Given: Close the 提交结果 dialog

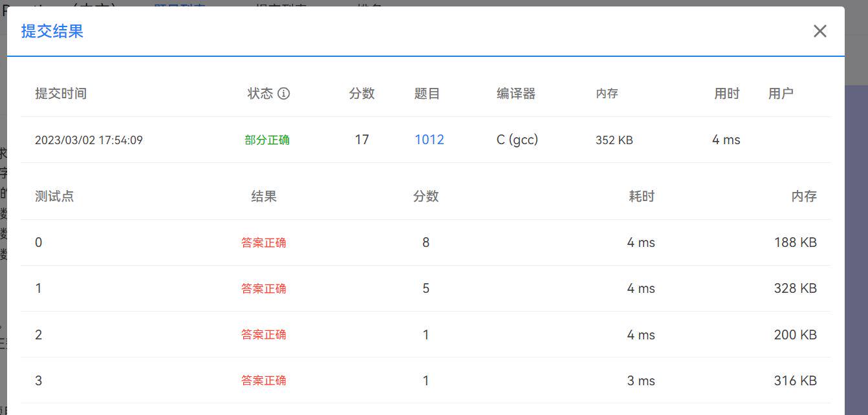Looking at the screenshot, I should click(820, 31).
